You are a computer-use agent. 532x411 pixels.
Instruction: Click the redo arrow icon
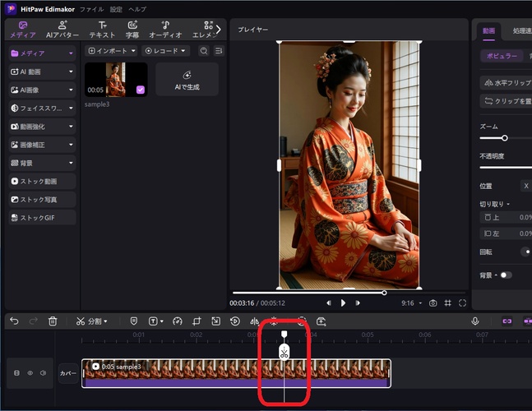click(x=33, y=321)
